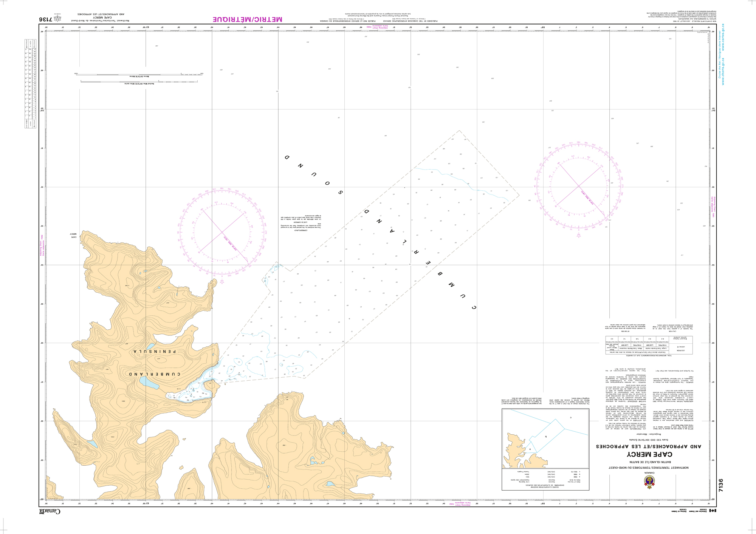Click the large CAPE MERCY chart title

point(649,454)
